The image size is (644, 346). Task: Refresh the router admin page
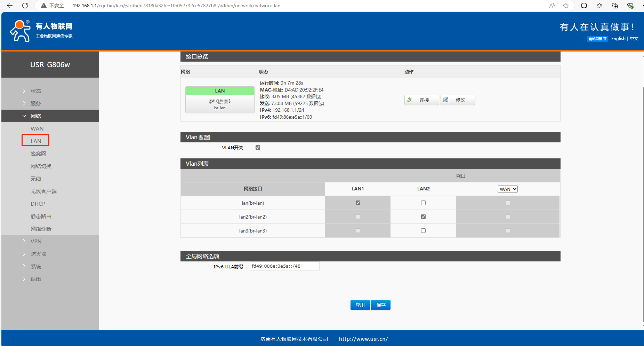click(25, 6)
